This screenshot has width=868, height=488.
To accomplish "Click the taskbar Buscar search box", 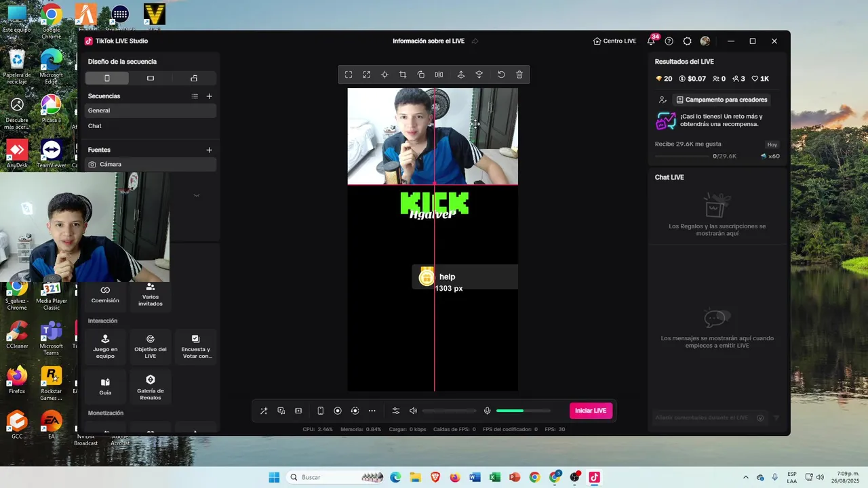I will 336,477.
